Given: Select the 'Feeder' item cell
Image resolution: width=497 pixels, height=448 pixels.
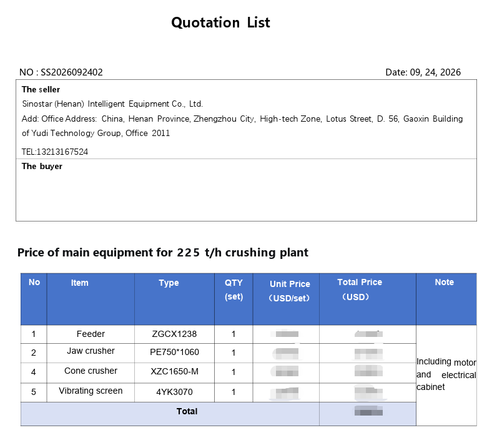Looking at the screenshot, I should tap(91, 334).
